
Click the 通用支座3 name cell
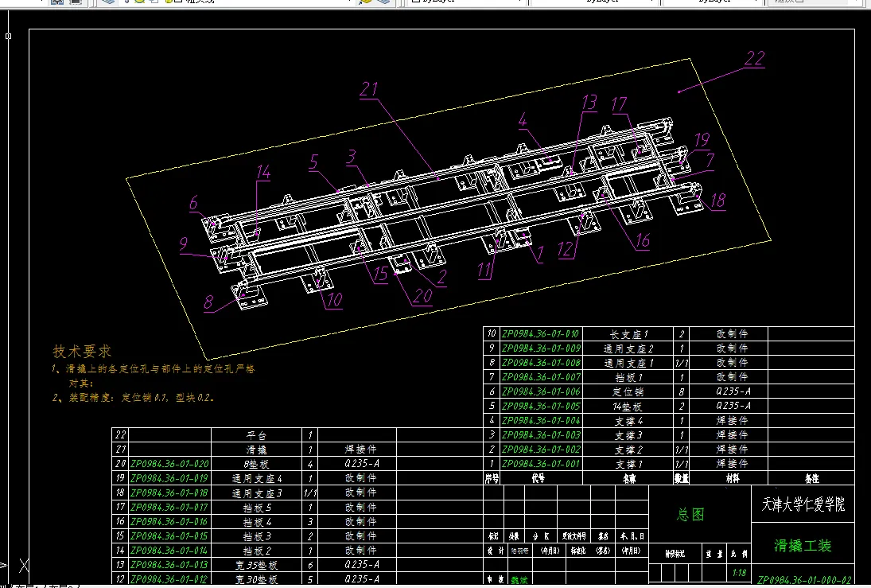point(257,493)
